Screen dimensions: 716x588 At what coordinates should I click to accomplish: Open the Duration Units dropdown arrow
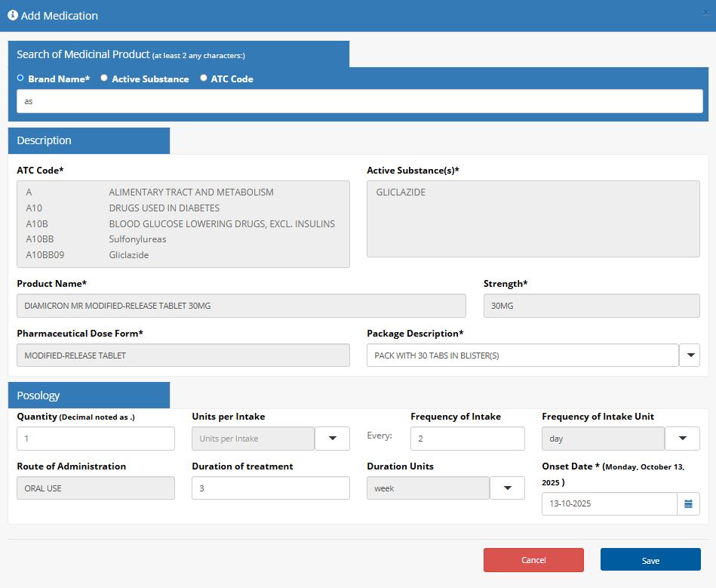(507, 488)
